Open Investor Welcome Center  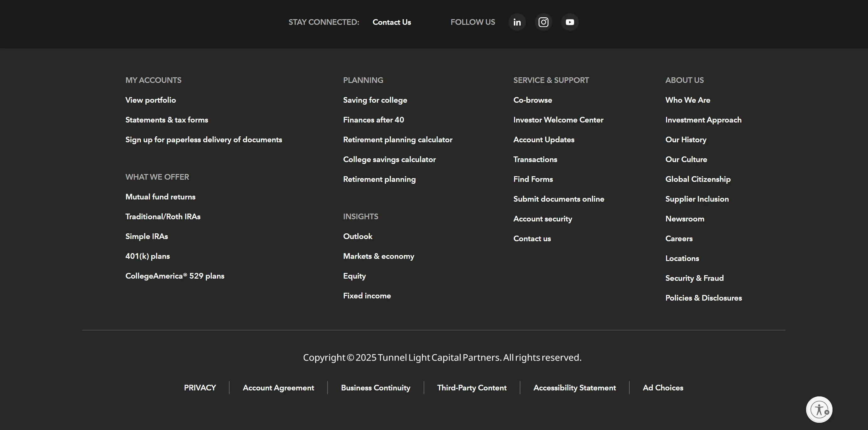click(558, 120)
